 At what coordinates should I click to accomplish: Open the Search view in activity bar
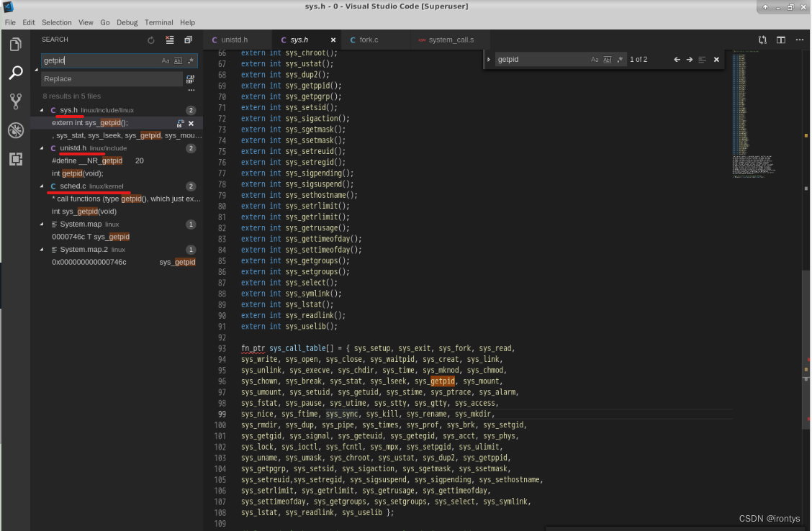point(16,73)
